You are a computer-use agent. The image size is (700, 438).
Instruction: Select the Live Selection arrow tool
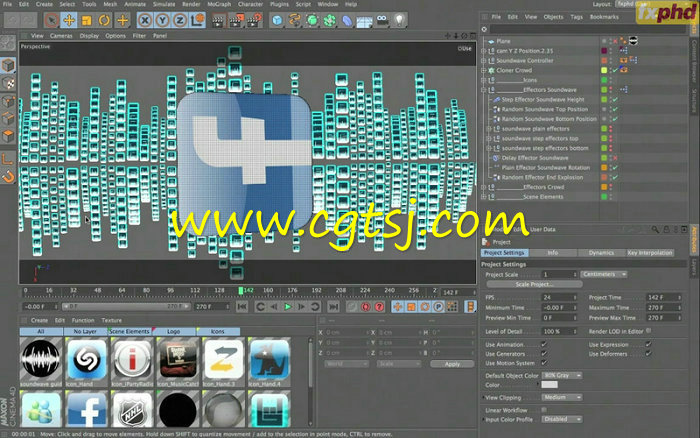(51, 20)
